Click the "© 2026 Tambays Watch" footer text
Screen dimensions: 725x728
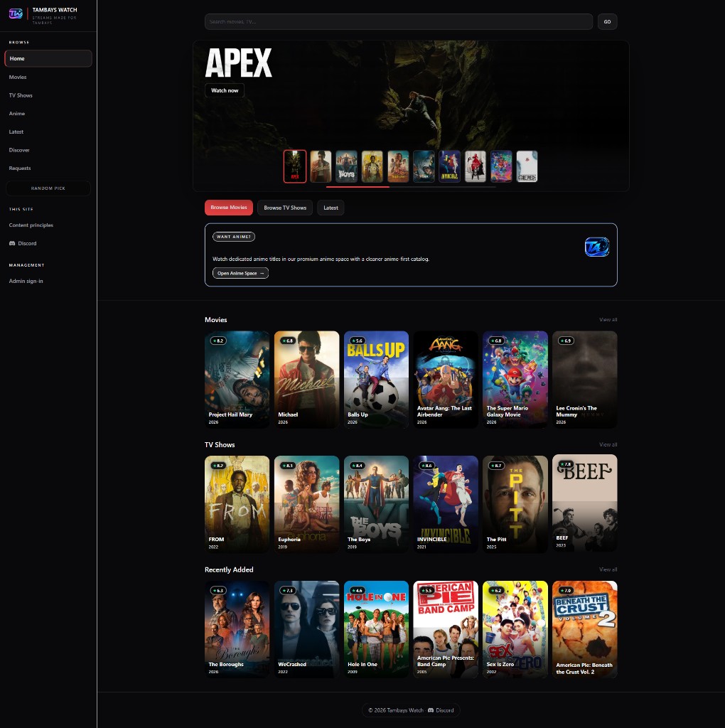395,710
